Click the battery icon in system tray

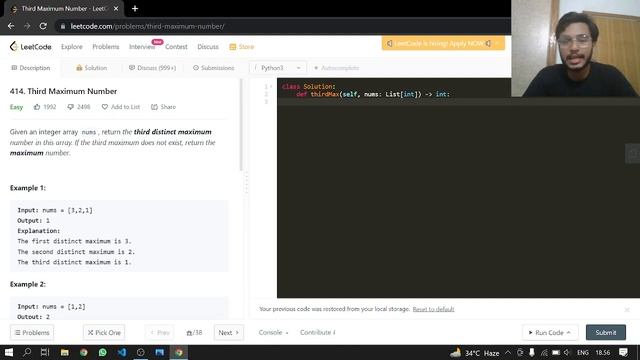[x=556, y=353]
